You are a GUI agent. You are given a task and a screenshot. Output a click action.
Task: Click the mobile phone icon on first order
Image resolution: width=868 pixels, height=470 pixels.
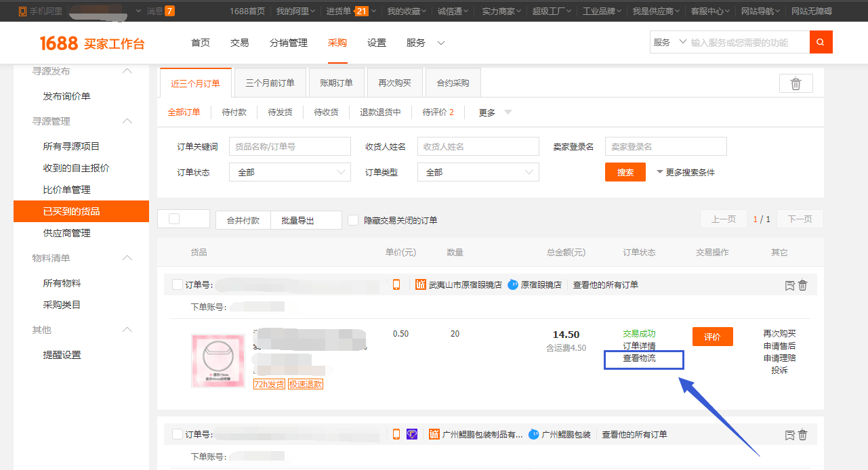coord(396,284)
